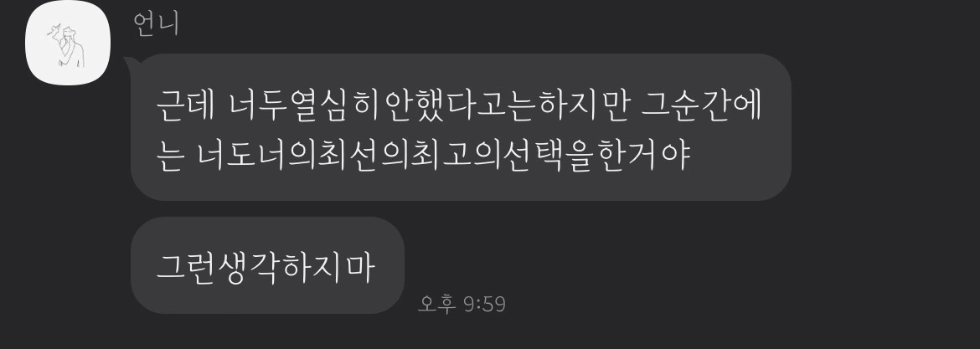This screenshot has width=980, height=349.
Task: Click the word 근데 in the first message
Action: pos(185,105)
